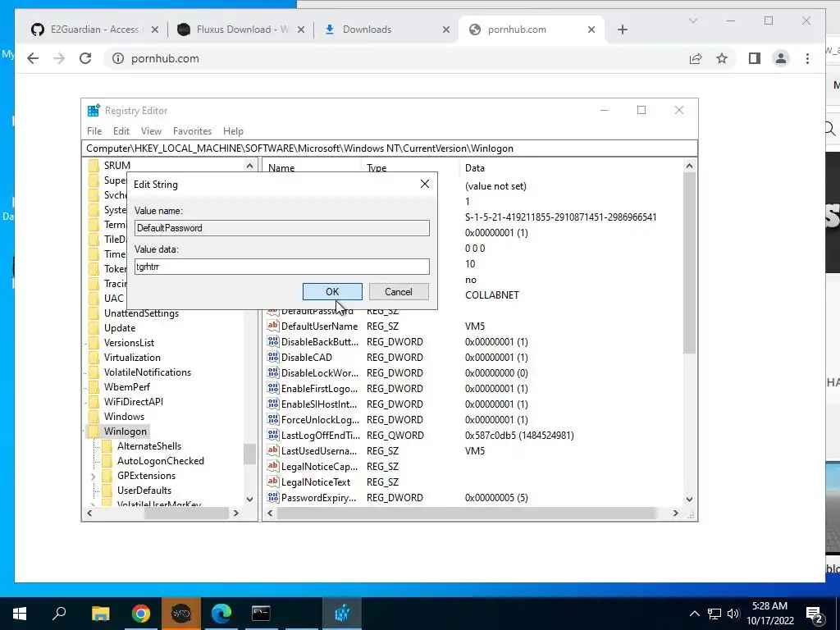
Task: Click the COLLABNET data value
Action: tap(492, 295)
